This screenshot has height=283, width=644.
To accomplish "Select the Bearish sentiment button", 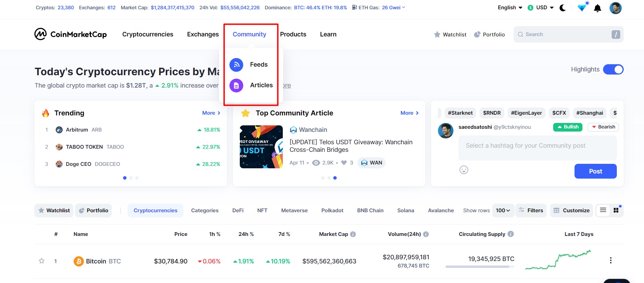I will coord(603,127).
